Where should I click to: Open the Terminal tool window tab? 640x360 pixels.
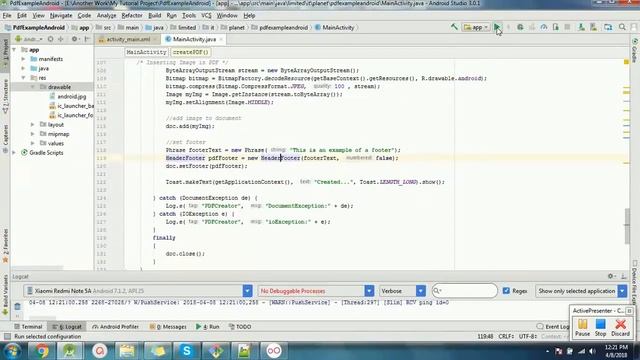(x=28, y=327)
